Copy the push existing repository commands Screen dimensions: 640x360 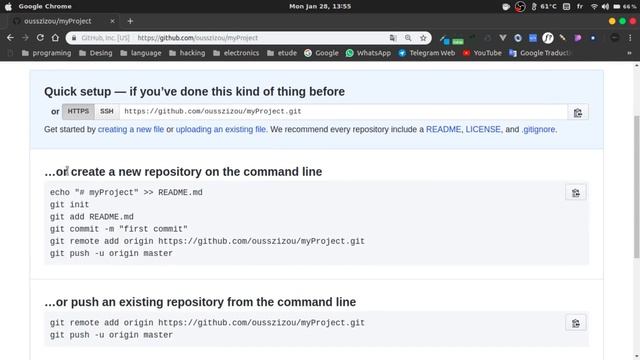pyautogui.click(x=576, y=323)
